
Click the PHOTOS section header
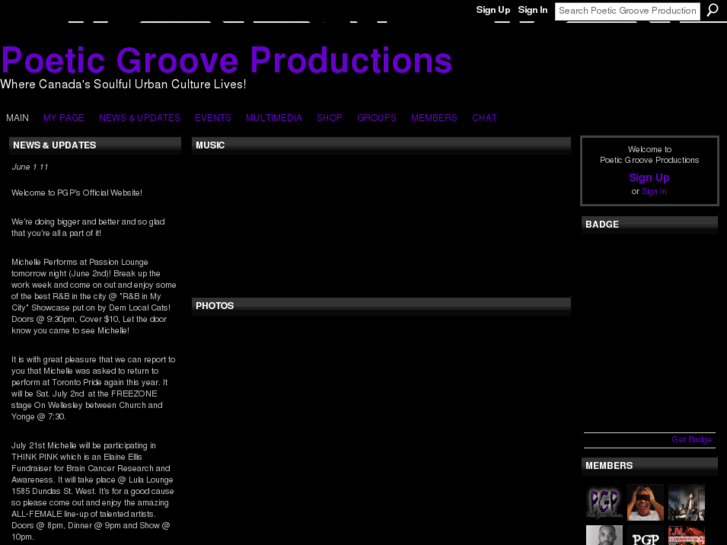[x=381, y=306]
